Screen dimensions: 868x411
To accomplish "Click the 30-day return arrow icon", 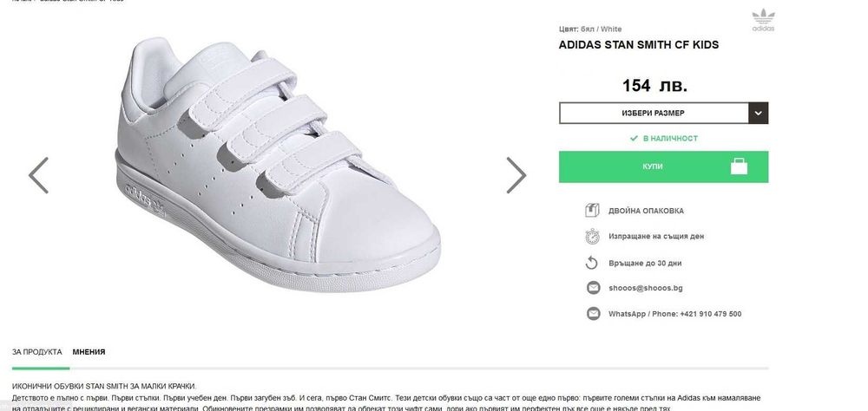I will click(x=593, y=262).
